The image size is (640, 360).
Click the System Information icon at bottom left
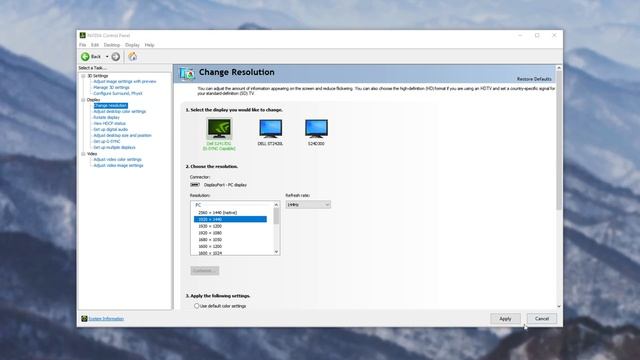point(84,318)
